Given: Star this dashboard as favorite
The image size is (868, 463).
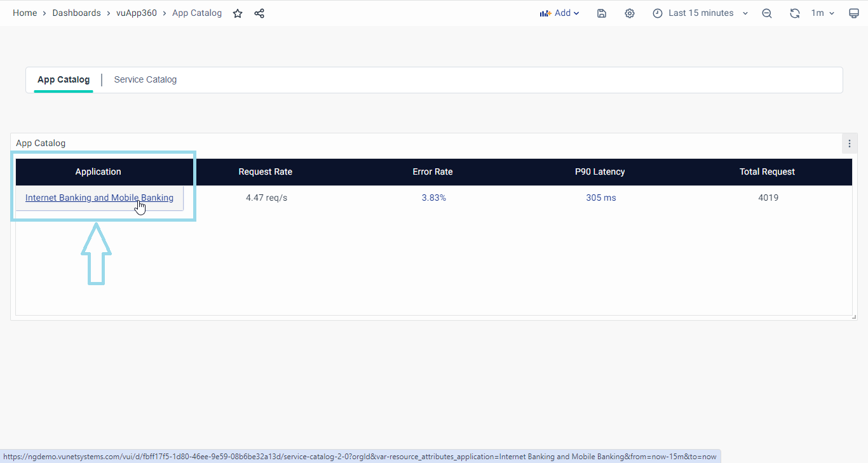Looking at the screenshot, I should [238, 13].
